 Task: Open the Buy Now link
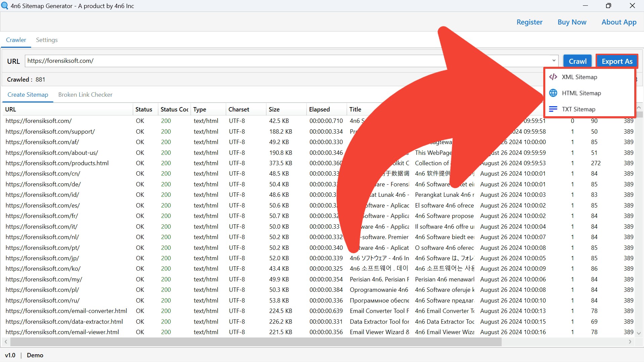tap(572, 22)
